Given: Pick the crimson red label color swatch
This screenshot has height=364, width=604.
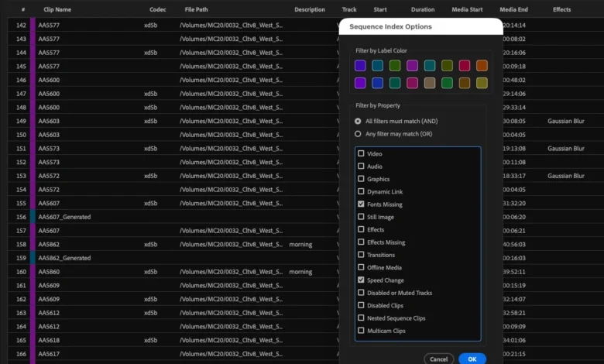Looking at the screenshot, I should click(x=465, y=66).
